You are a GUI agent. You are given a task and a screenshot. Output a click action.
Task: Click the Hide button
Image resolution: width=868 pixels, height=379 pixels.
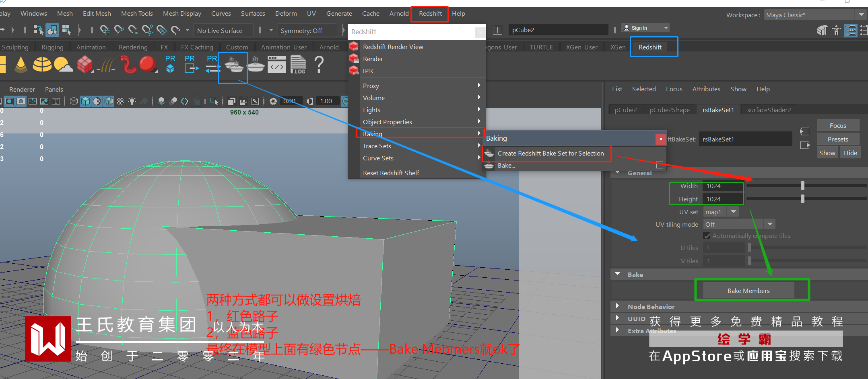tap(850, 153)
